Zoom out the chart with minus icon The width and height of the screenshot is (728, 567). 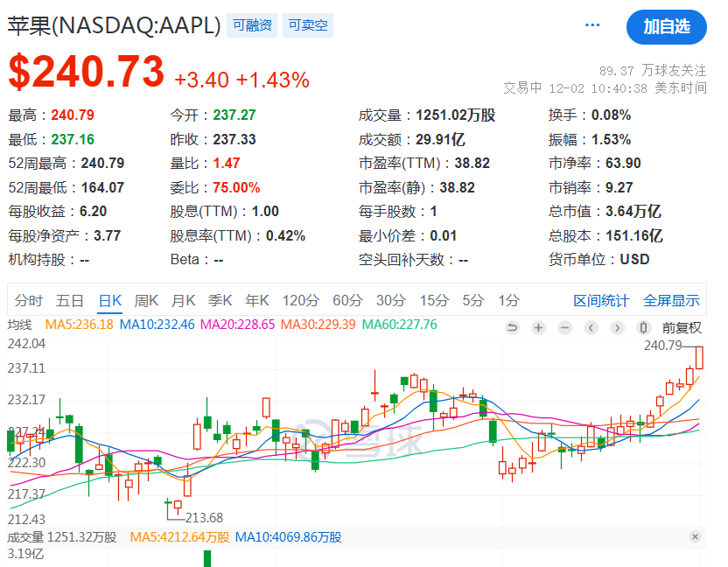point(565,327)
